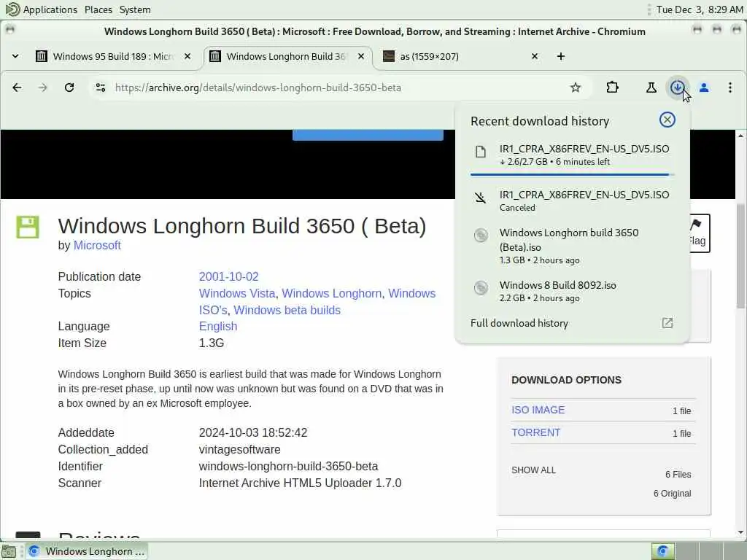
Task: Open the Chromium three-dot menu
Action: pos(729,87)
